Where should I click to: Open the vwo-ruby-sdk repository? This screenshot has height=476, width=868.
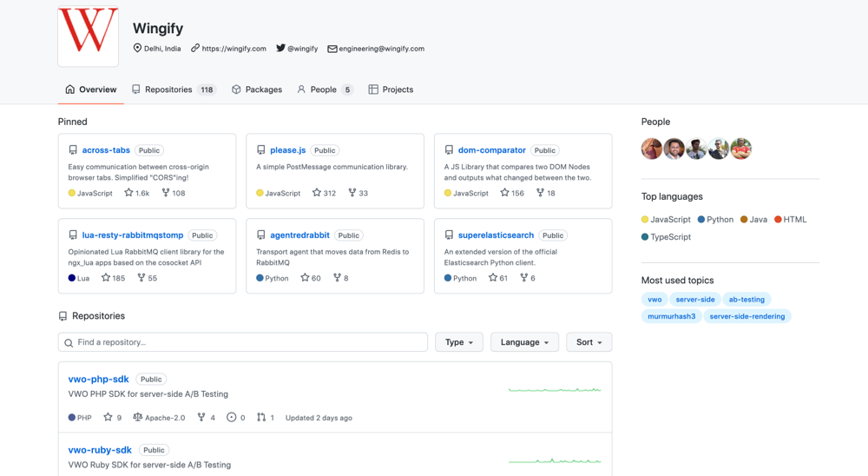(100, 450)
